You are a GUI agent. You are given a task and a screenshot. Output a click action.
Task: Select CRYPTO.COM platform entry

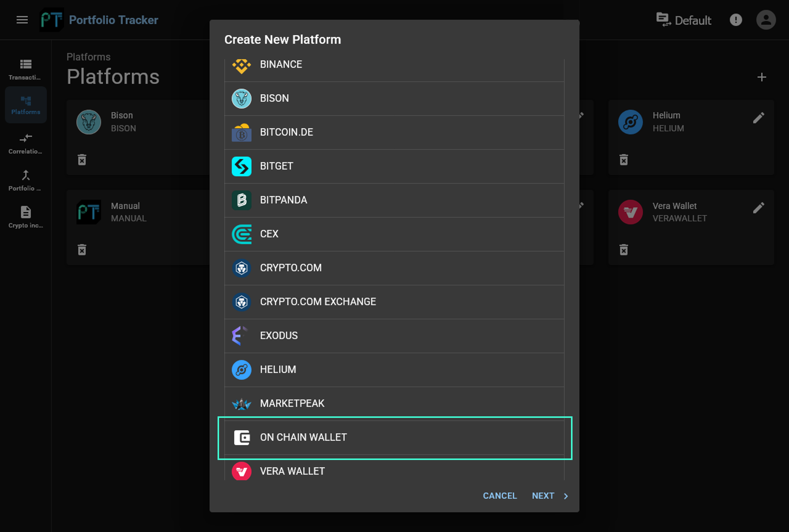394,268
